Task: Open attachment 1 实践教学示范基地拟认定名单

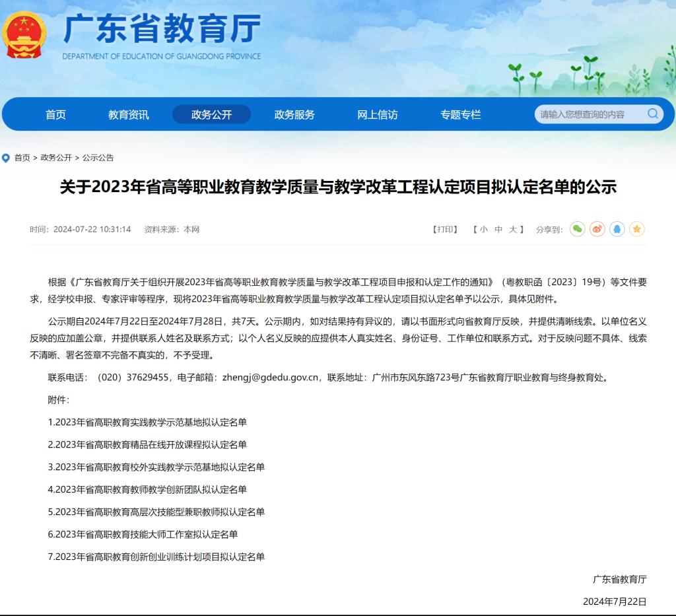Action: [147, 423]
